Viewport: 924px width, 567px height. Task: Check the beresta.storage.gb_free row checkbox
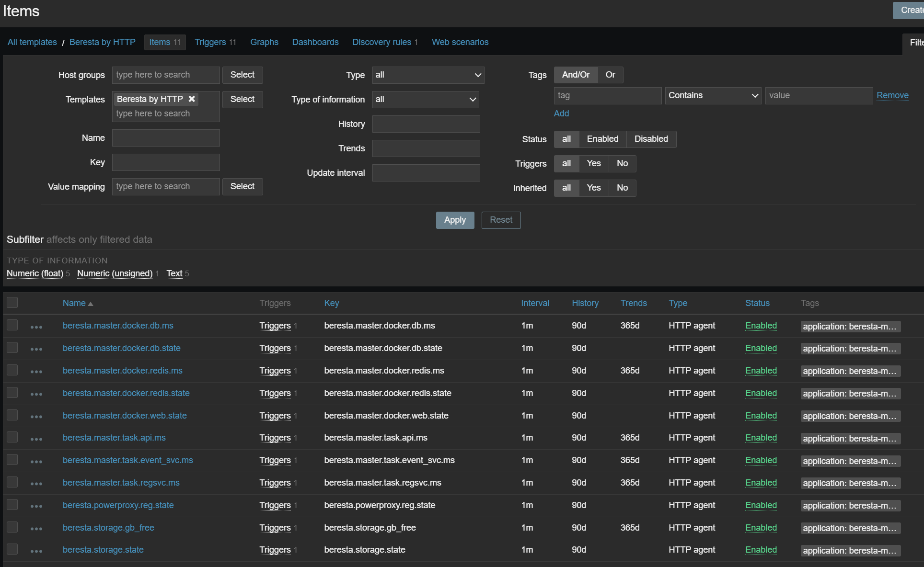(12, 527)
